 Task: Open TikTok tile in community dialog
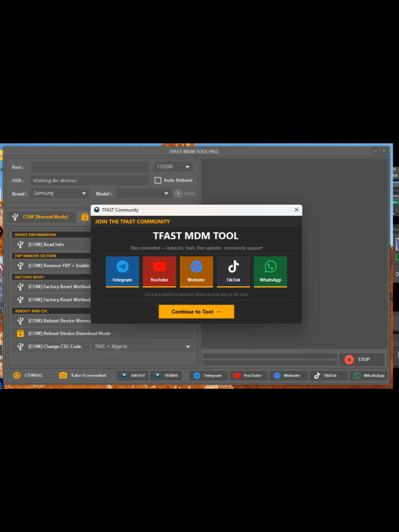(233, 271)
